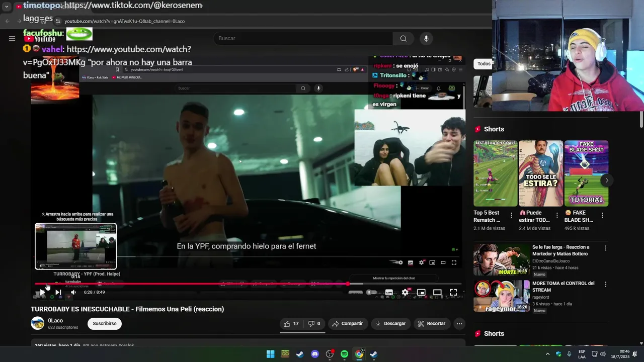Open options for Top 5 Best short

(512, 215)
